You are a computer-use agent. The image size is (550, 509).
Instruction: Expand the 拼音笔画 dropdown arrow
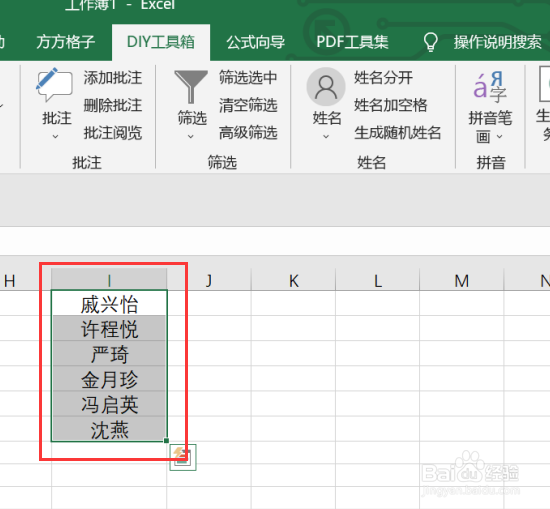coord(500,136)
